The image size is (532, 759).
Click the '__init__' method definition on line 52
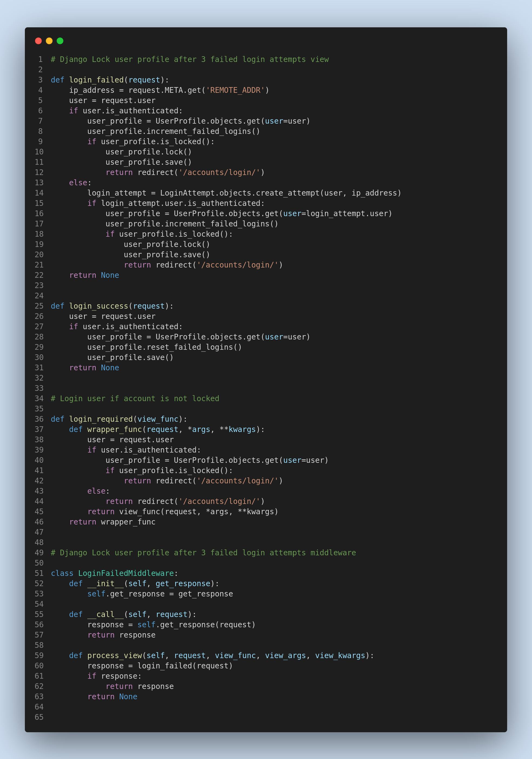(144, 583)
